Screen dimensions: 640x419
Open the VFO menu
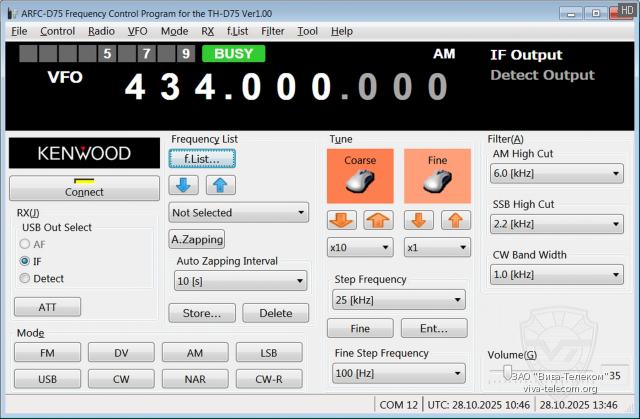138,31
